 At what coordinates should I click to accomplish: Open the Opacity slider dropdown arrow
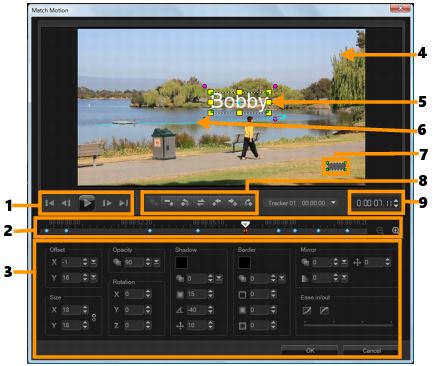coord(156,262)
